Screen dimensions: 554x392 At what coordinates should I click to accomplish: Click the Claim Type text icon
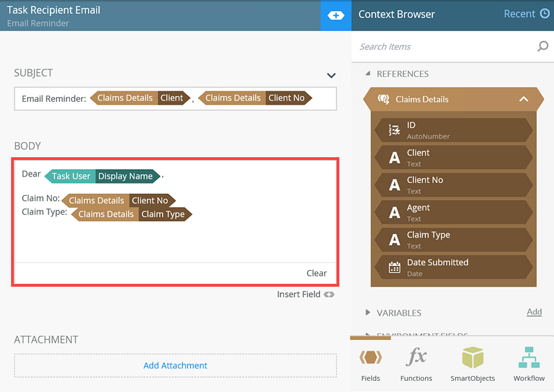pyautogui.click(x=394, y=240)
